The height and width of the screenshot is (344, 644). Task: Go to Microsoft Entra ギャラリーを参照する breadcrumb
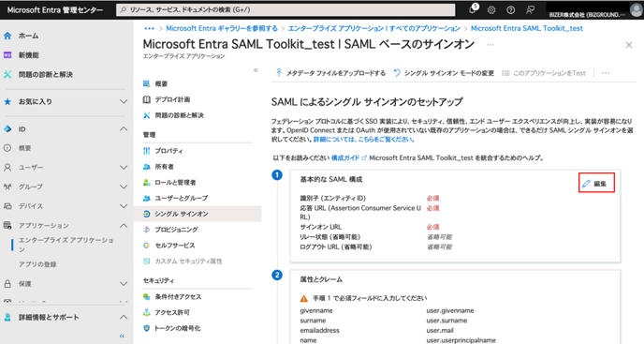[x=222, y=28]
